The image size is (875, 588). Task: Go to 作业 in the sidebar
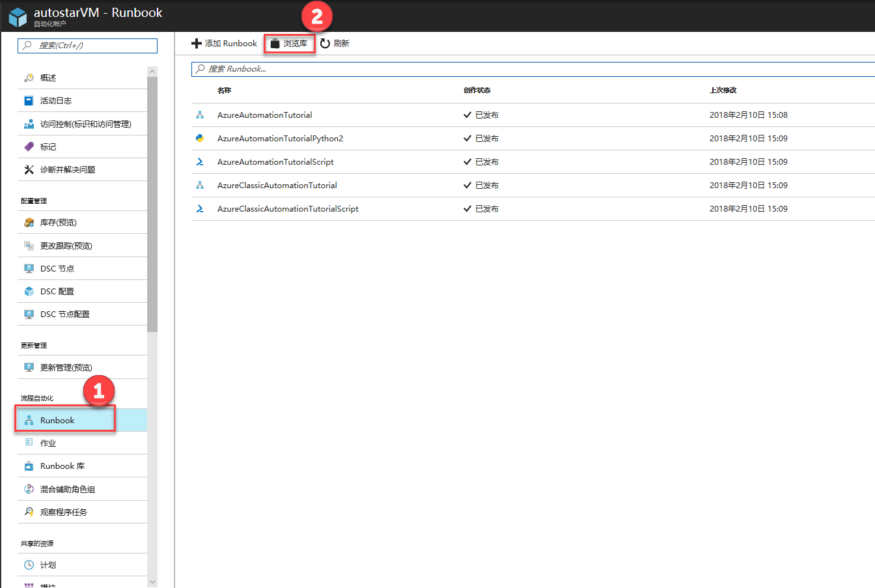tap(83, 443)
